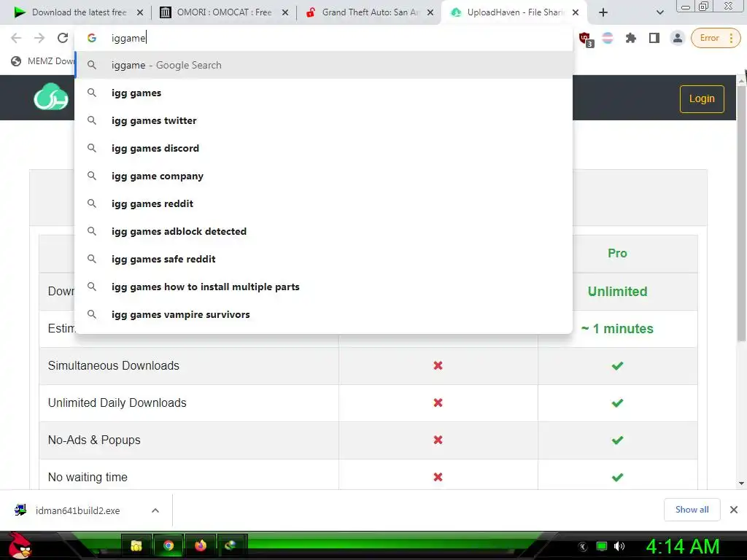Open the Extensions puzzle menu
747x560 pixels.
631,38
